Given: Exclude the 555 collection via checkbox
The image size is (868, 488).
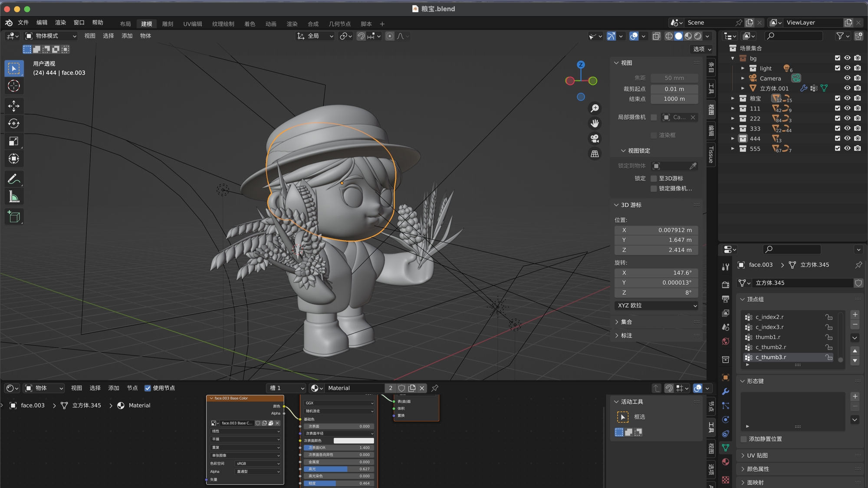Looking at the screenshot, I should point(838,148).
